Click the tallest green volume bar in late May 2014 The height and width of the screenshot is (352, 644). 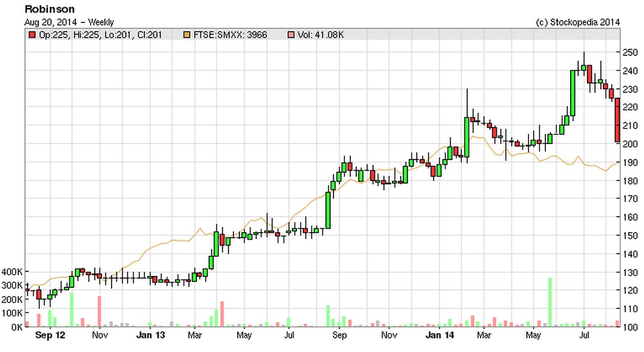(x=550, y=302)
